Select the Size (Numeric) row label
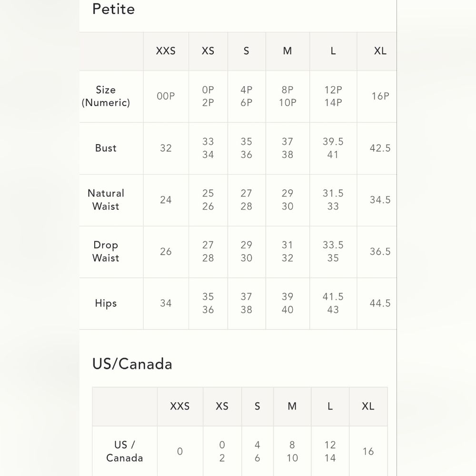 pos(106,96)
